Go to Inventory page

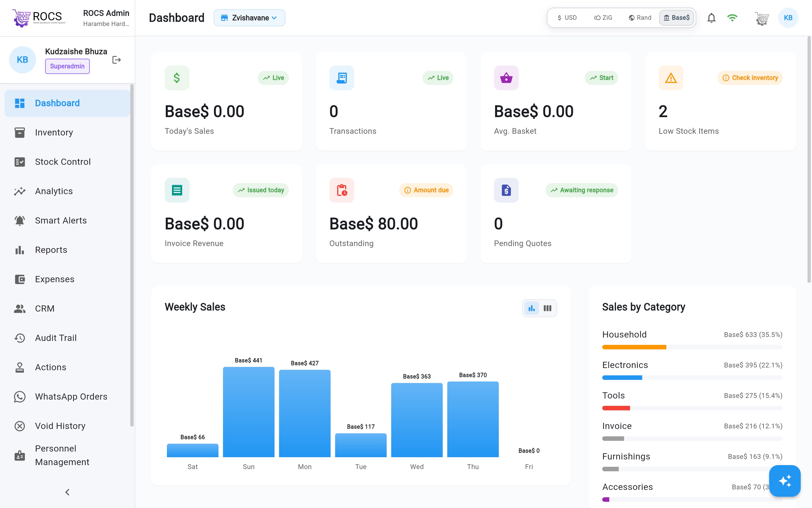tap(67, 132)
